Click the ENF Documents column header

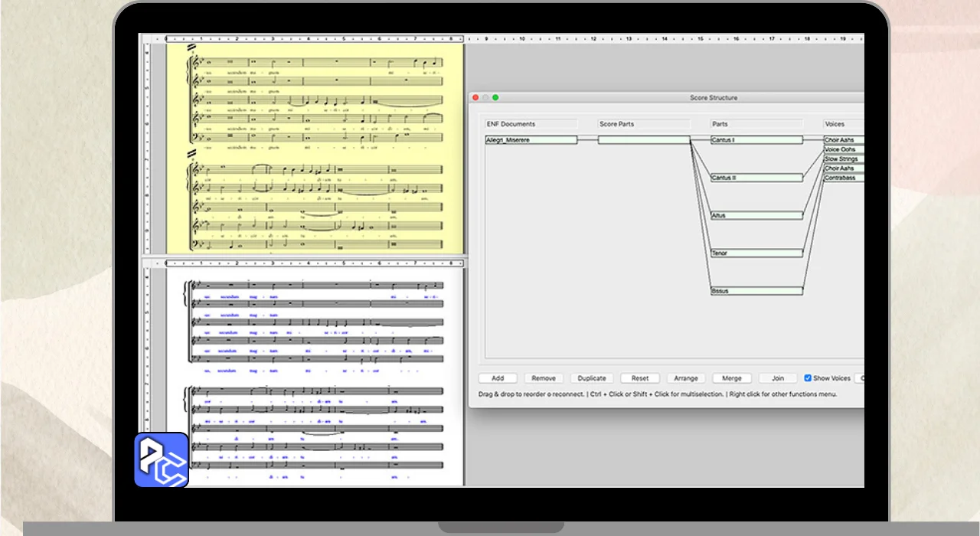[x=531, y=124]
